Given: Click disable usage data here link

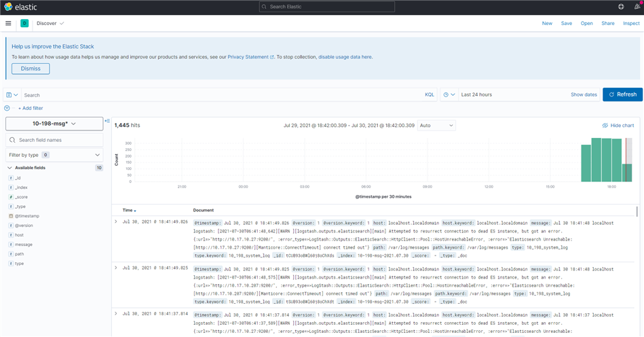Looking at the screenshot, I should [345, 57].
